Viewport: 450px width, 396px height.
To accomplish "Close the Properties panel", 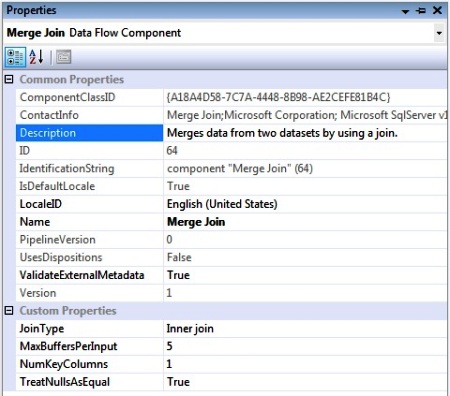I will click(x=437, y=11).
